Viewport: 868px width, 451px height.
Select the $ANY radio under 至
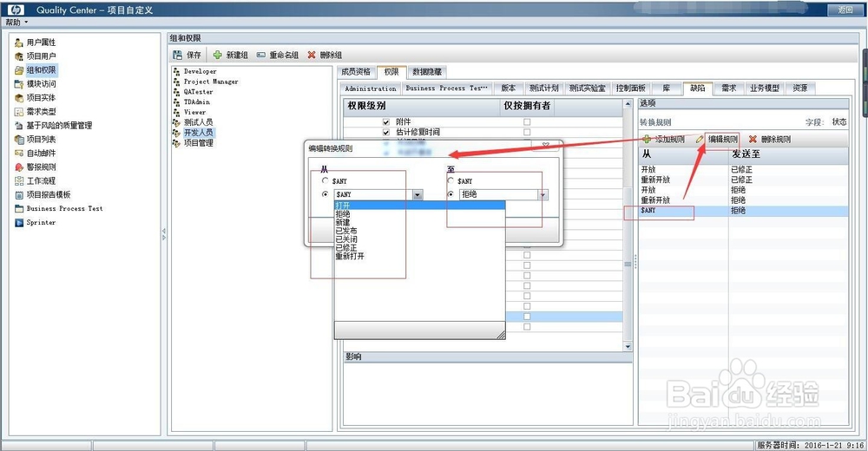450,180
